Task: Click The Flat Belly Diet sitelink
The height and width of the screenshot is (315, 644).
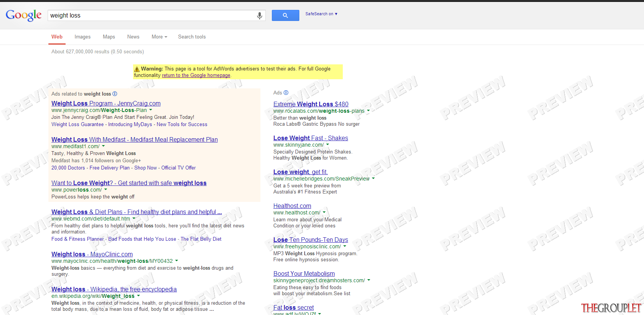Action: 201,239
